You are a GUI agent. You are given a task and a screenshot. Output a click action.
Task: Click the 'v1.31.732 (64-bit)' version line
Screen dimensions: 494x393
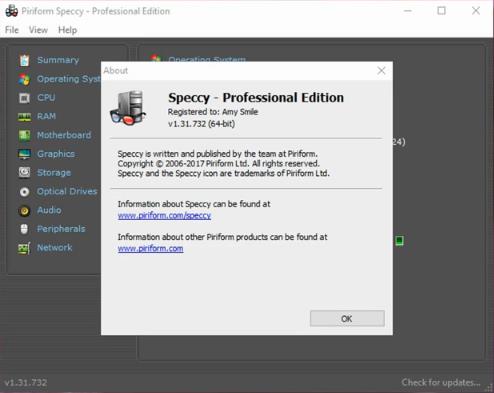pos(201,124)
